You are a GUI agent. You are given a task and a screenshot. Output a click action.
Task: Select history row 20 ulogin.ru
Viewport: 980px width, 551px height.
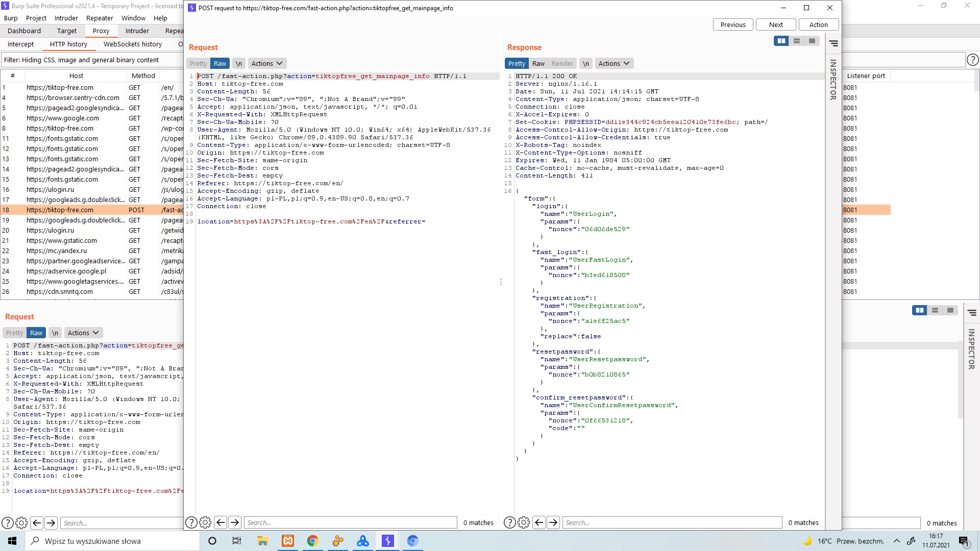pos(92,230)
